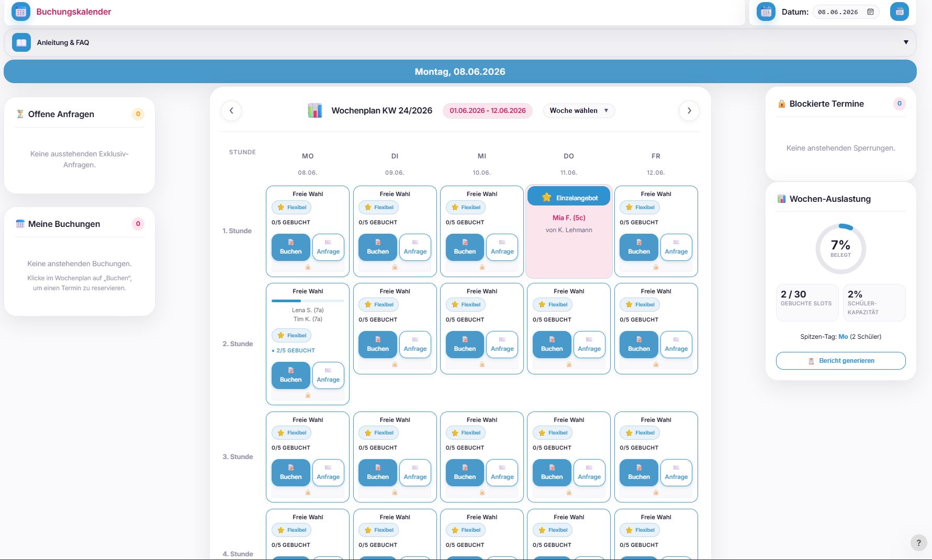932x560 pixels.
Task: Go to the next week arrow
Action: [689, 110]
